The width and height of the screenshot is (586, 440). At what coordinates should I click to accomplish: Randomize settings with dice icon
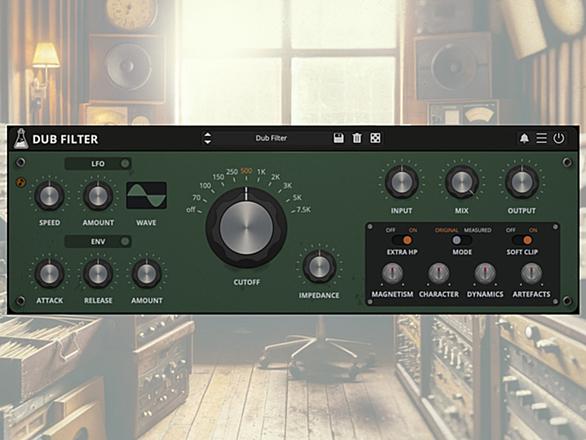pos(375,138)
